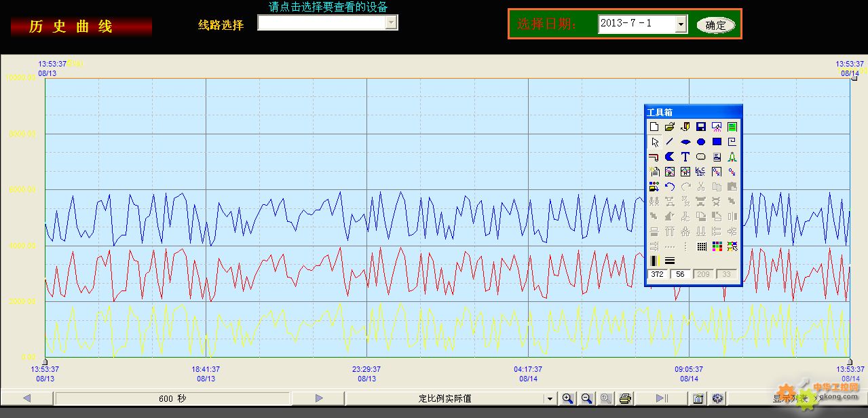Print the trend chart
The image size is (868, 418).
[x=625, y=398]
